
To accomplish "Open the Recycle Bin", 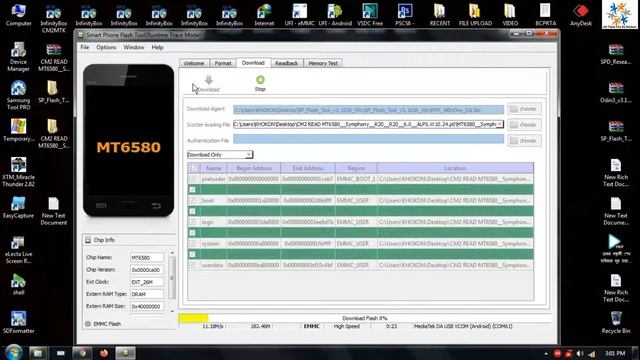I will point(616,322).
